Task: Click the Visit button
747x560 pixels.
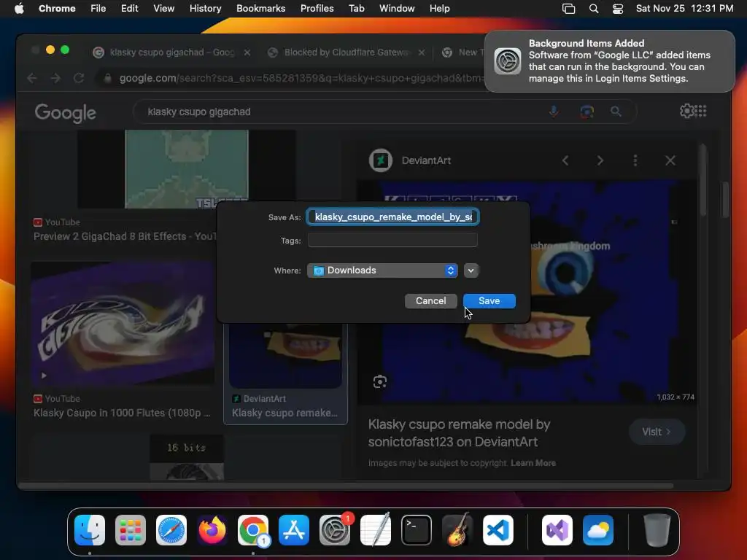Action: coord(657,432)
